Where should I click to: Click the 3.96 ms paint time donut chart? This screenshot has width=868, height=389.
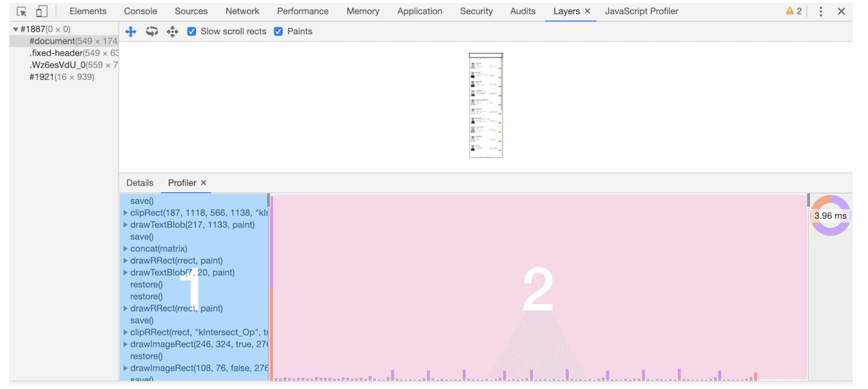tap(830, 216)
